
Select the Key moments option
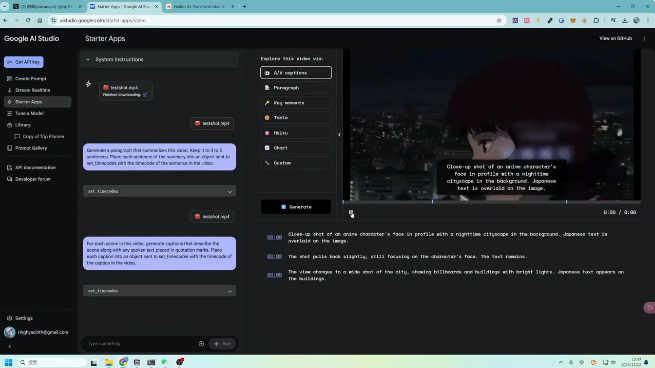pyautogui.click(x=296, y=103)
